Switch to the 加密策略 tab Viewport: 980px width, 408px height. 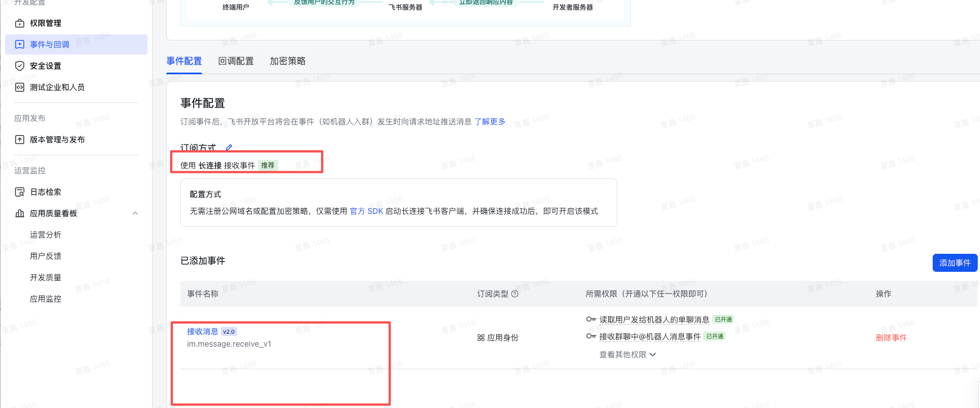[x=287, y=61]
